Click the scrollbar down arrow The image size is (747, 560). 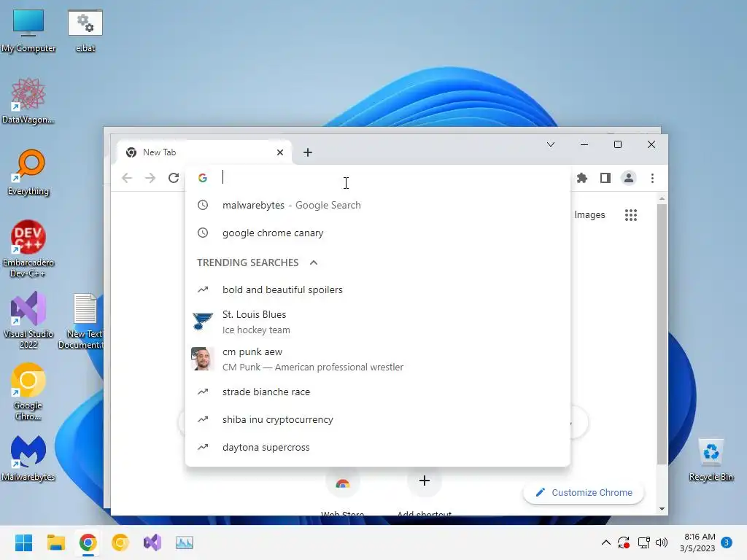pos(662,509)
